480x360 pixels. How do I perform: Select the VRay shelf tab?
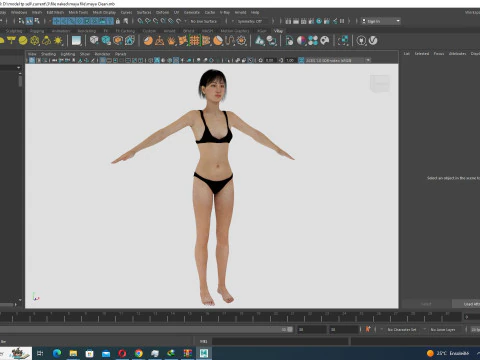click(278, 31)
